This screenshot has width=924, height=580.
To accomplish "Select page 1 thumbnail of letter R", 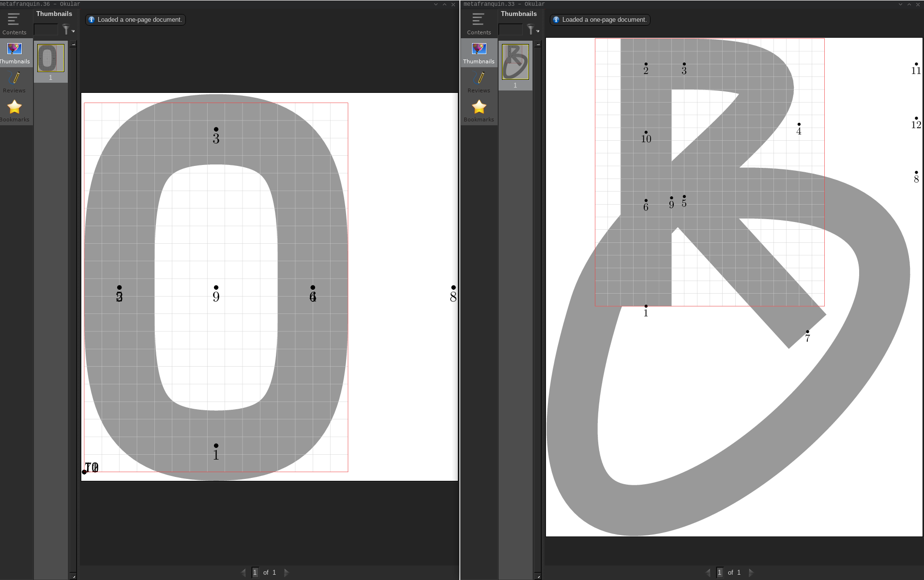I will pos(515,62).
